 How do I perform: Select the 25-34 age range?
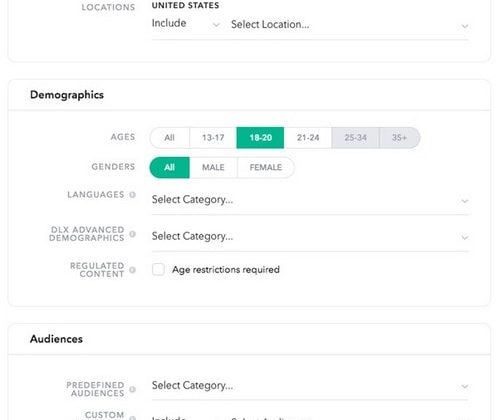tap(355, 138)
